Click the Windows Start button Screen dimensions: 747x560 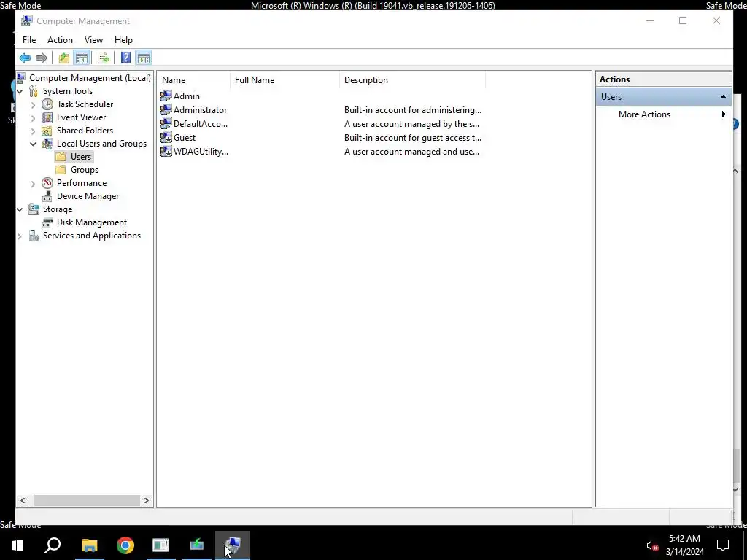[18, 545]
